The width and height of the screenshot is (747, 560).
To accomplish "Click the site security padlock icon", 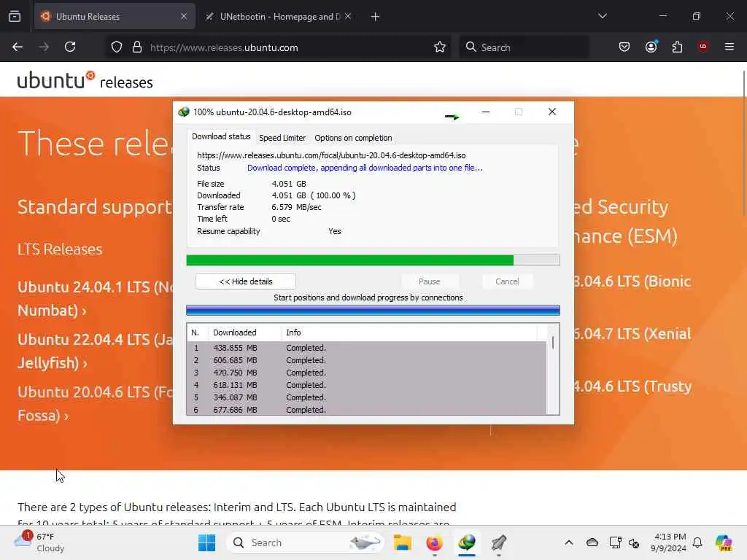I will point(137,47).
